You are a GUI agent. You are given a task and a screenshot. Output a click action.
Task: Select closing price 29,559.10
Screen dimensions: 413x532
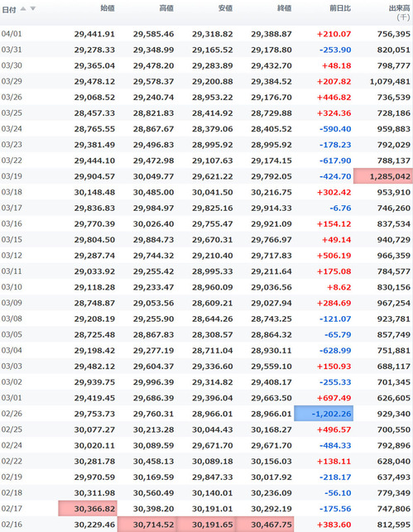[271, 367]
